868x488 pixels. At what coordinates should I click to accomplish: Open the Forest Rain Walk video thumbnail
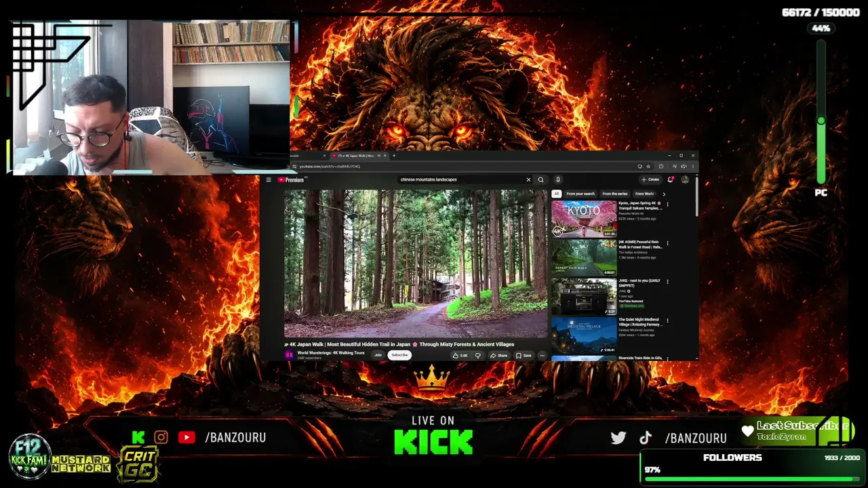click(584, 258)
